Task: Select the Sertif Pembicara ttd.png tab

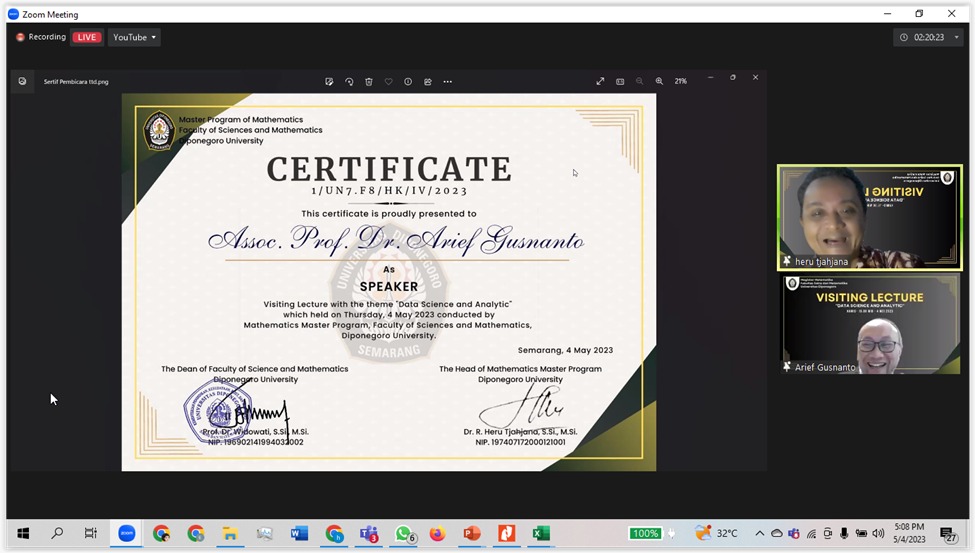Action: click(x=76, y=81)
